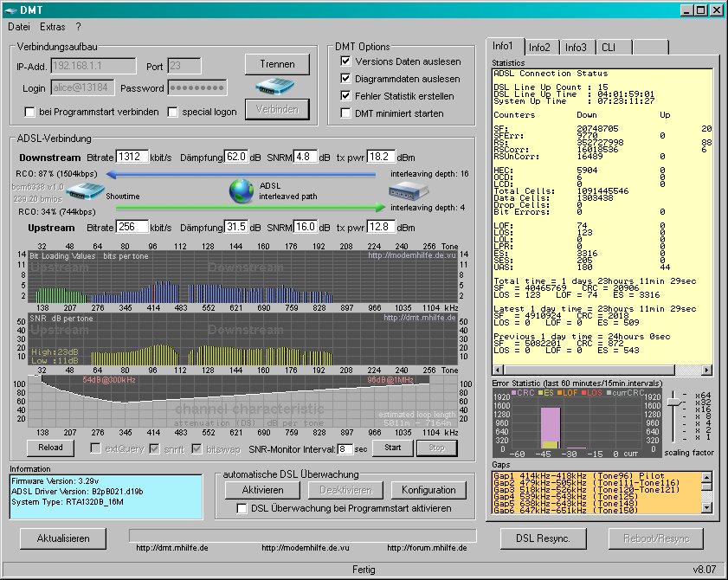Open the forum.mhilfe.de link
728x580 pixels.
point(427,548)
